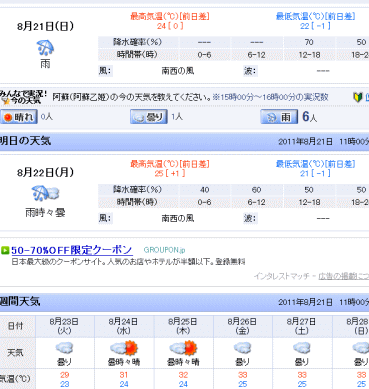Click the 8月24日(水) date column header
Image resolution: width=369 pixels, height=389 pixels.
pos(124,326)
